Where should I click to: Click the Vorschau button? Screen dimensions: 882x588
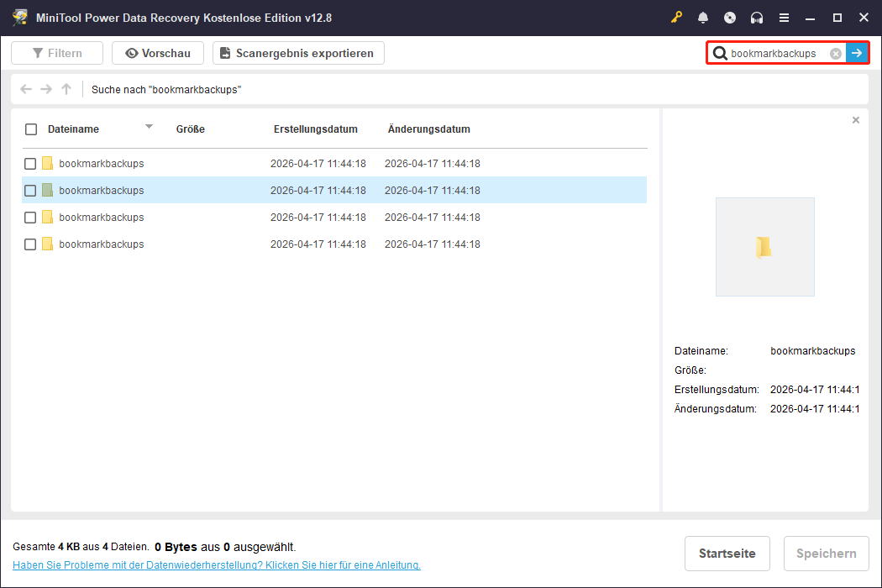coord(158,53)
